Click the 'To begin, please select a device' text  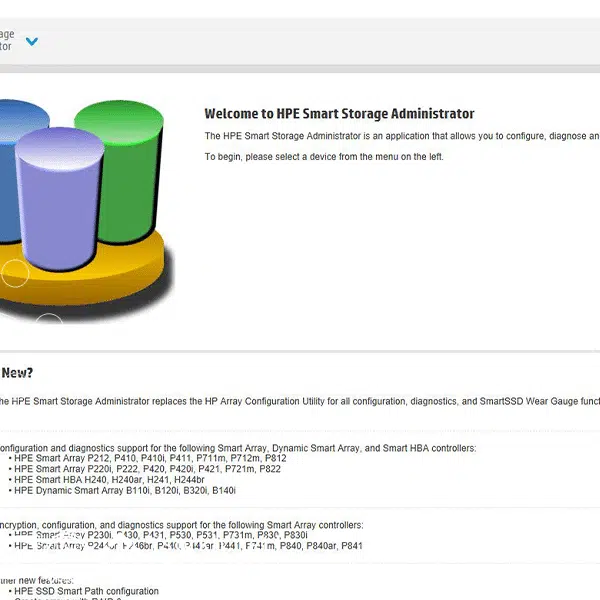point(323,157)
